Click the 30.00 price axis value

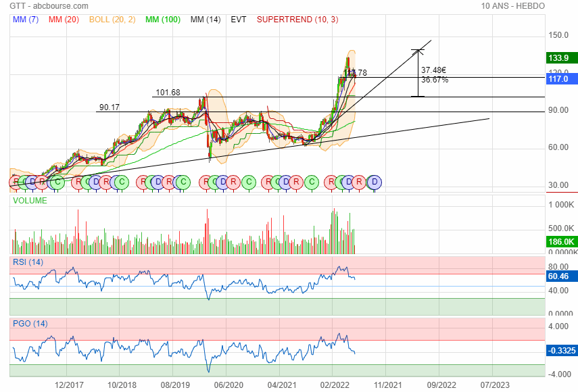[558, 185]
